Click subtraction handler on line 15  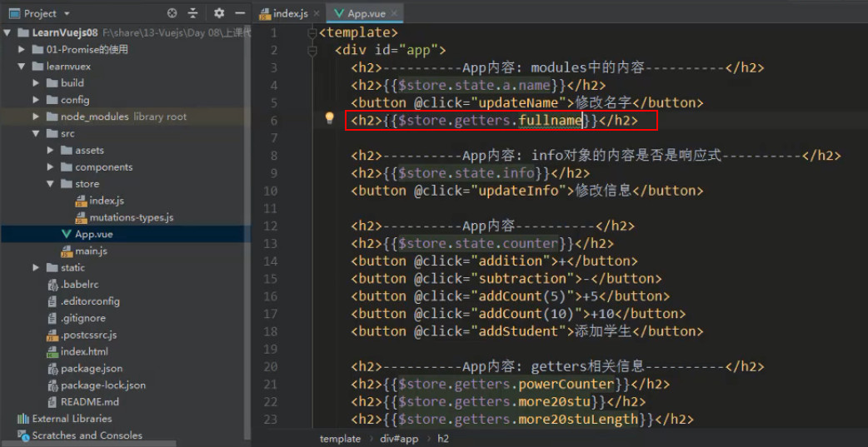pyautogui.click(x=522, y=278)
